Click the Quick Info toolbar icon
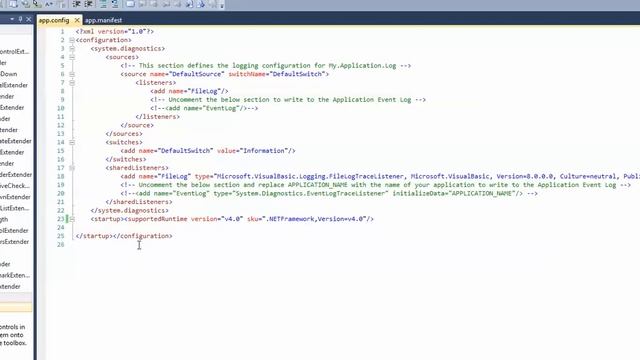The width and height of the screenshot is (640, 360). point(37,4)
